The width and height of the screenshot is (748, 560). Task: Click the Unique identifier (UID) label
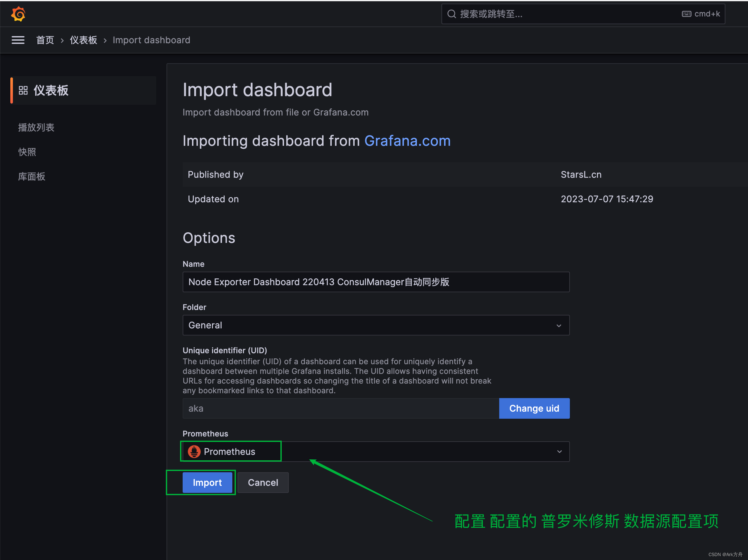click(225, 350)
